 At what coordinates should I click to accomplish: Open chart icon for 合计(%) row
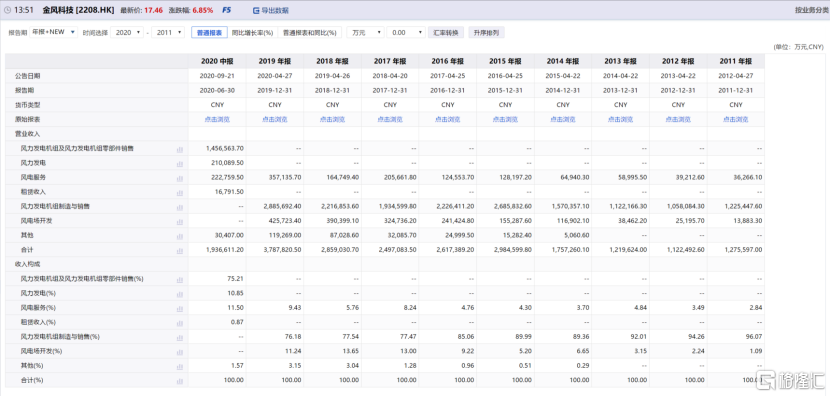coord(180,381)
